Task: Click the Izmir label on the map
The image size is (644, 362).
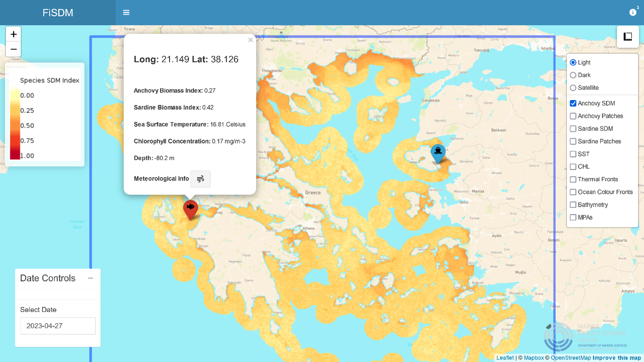Action: [464, 202]
